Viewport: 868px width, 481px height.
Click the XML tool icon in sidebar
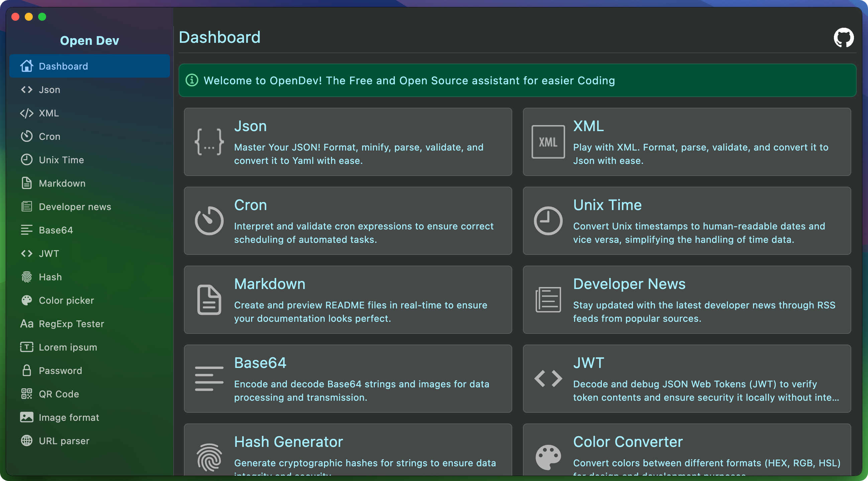coord(27,112)
